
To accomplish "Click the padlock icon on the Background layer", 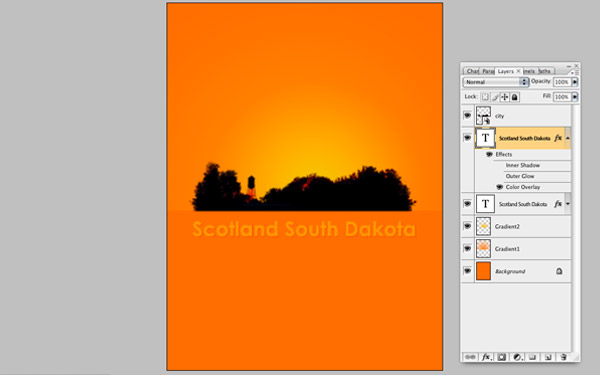I will [559, 271].
